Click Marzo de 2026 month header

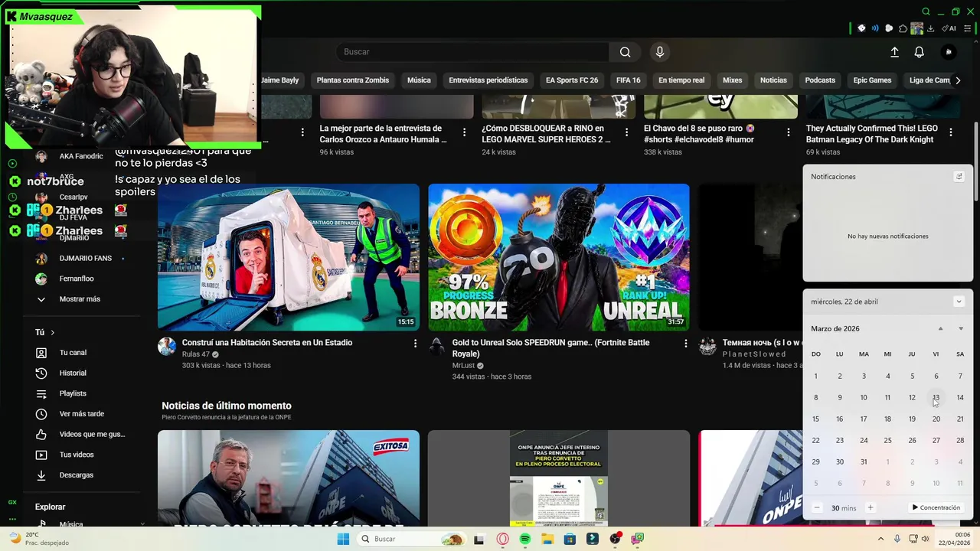coord(835,328)
